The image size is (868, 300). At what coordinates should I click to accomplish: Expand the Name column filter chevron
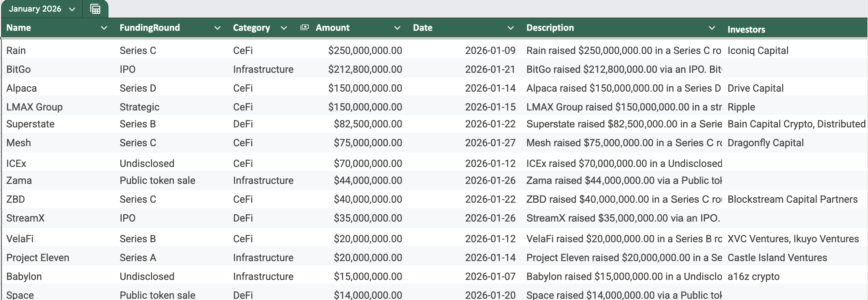point(104,28)
